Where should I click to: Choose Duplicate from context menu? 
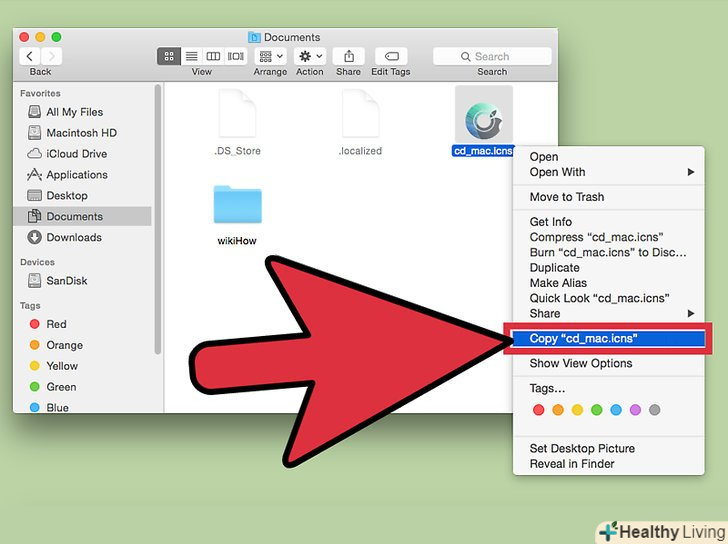[x=609, y=268]
